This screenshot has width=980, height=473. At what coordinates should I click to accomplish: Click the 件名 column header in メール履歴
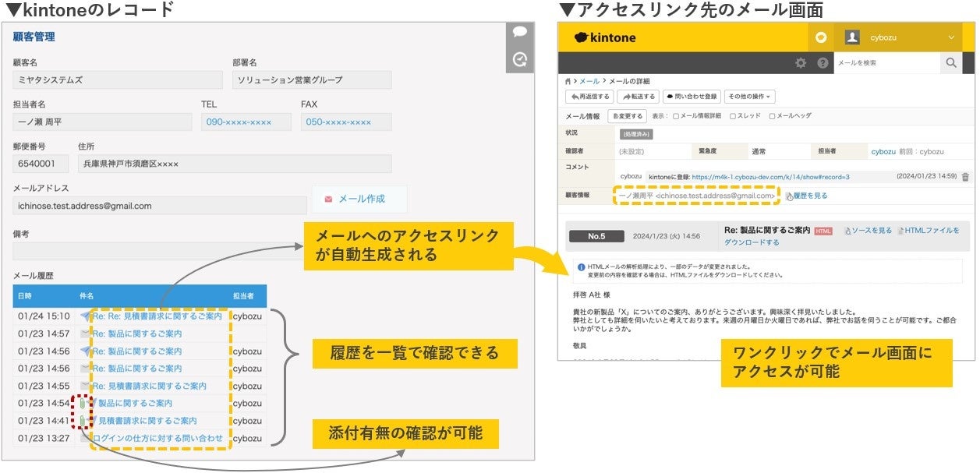point(86,296)
